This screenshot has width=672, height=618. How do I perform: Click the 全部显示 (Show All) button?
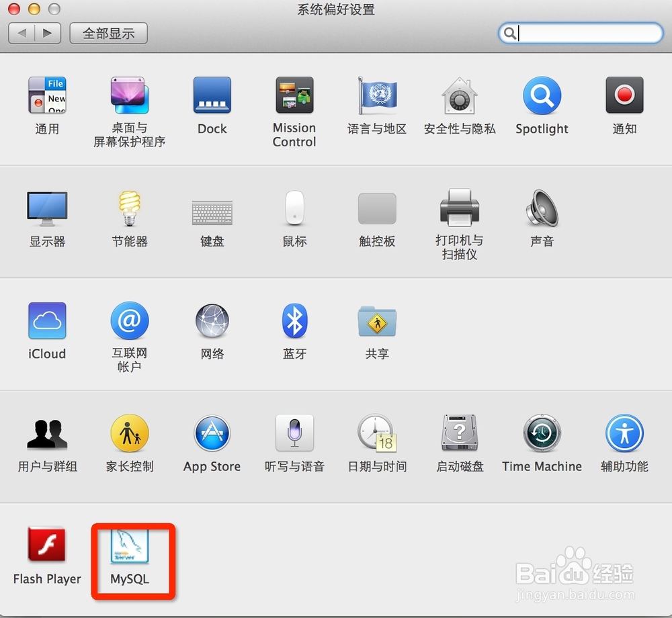[108, 34]
